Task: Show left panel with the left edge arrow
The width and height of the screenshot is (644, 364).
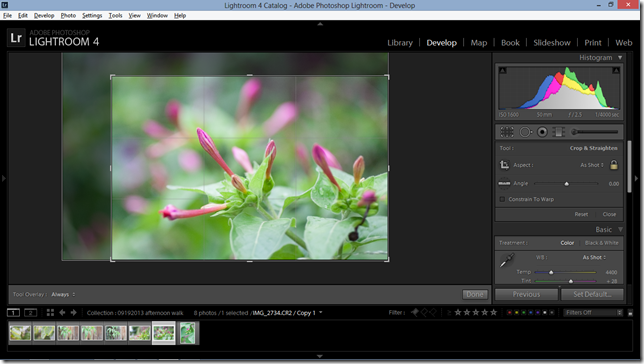Action: (3, 178)
